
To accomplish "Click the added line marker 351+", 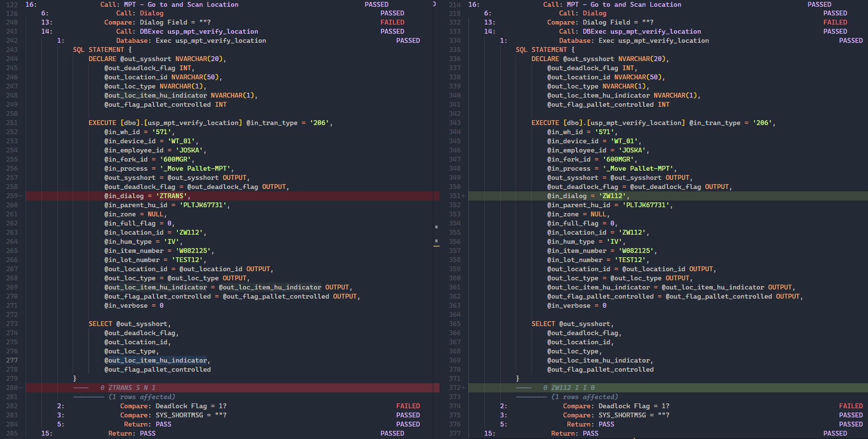I will pyautogui.click(x=457, y=196).
